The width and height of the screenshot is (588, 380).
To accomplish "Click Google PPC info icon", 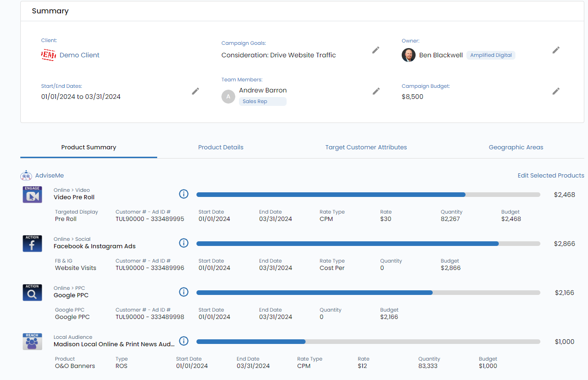I will coord(184,292).
